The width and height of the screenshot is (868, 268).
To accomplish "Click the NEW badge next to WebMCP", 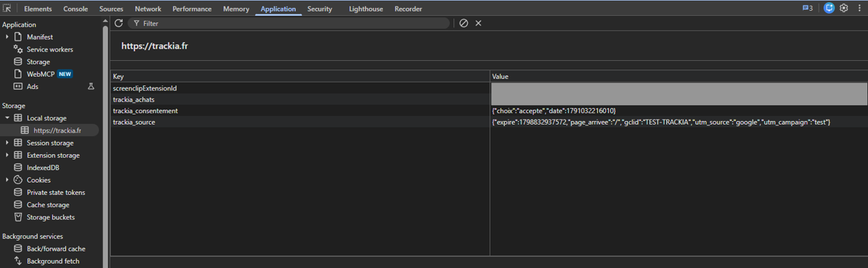I will [x=66, y=74].
